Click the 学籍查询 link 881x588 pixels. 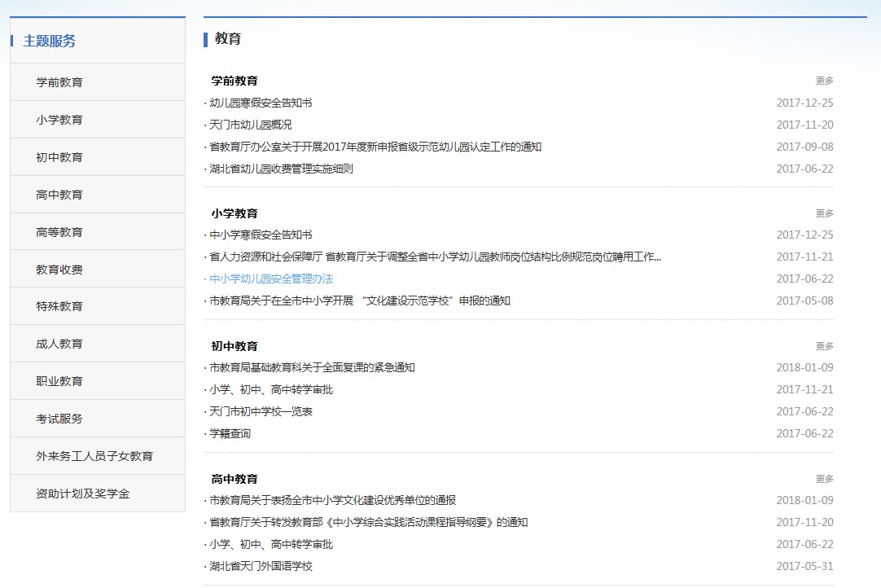pyautogui.click(x=230, y=433)
